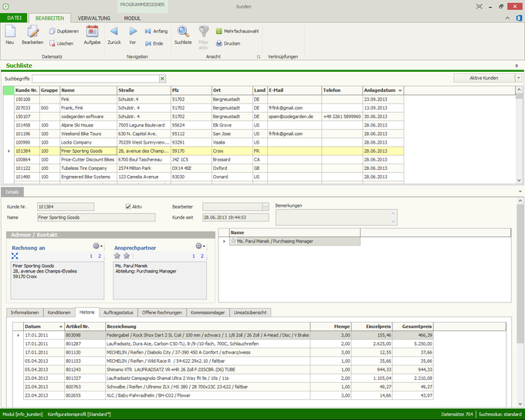Open the Aktive Kunden dropdown arrow
The height and width of the screenshot is (420, 525).
(518, 78)
